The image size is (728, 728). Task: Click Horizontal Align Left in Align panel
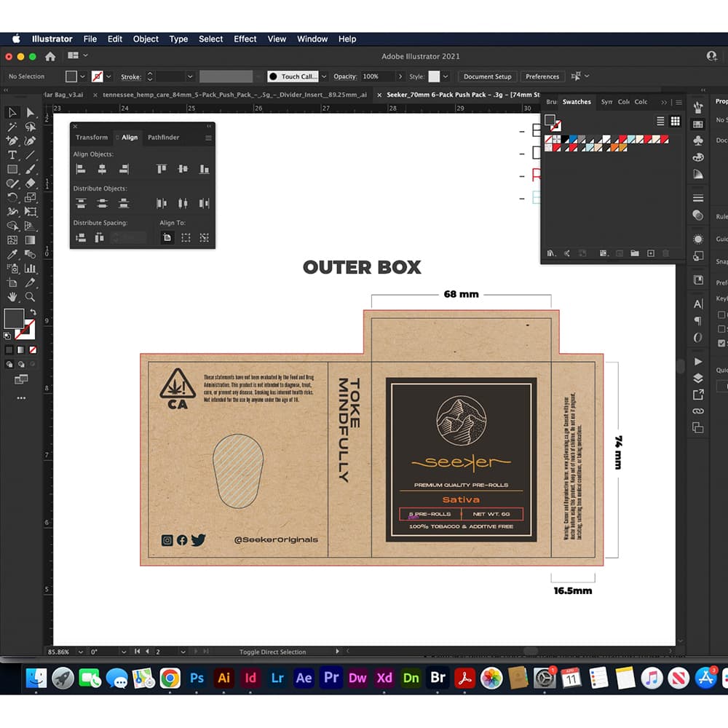[81, 169]
